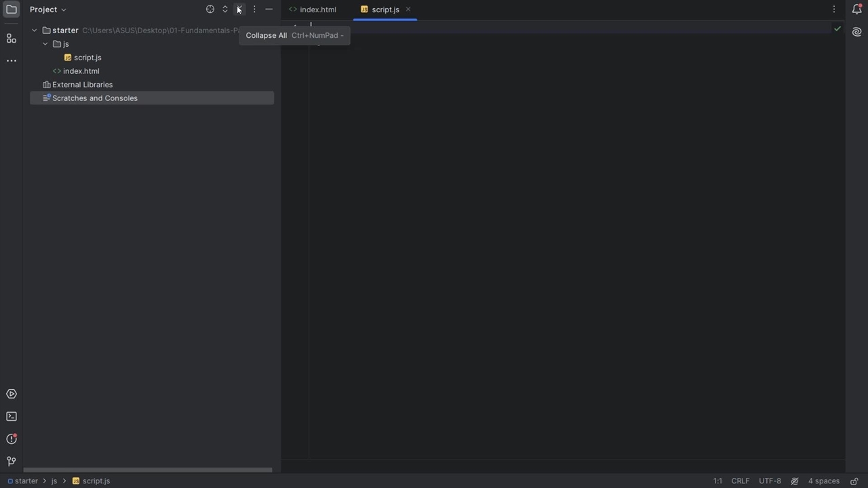The height and width of the screenshot is (488, 868).
Task: Click the CRLF line separator button
Action: tap(740, 481)
